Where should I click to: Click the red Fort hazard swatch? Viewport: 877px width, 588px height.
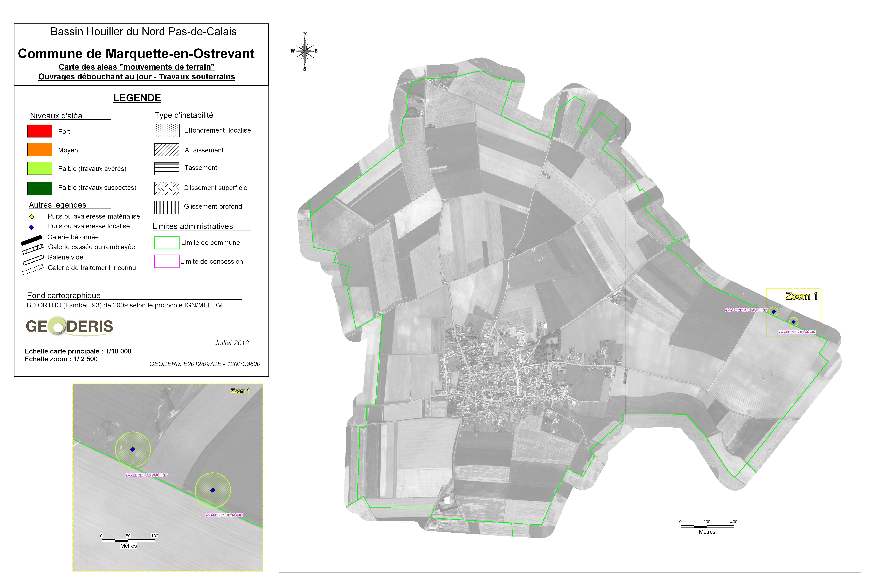pos(40,131)
